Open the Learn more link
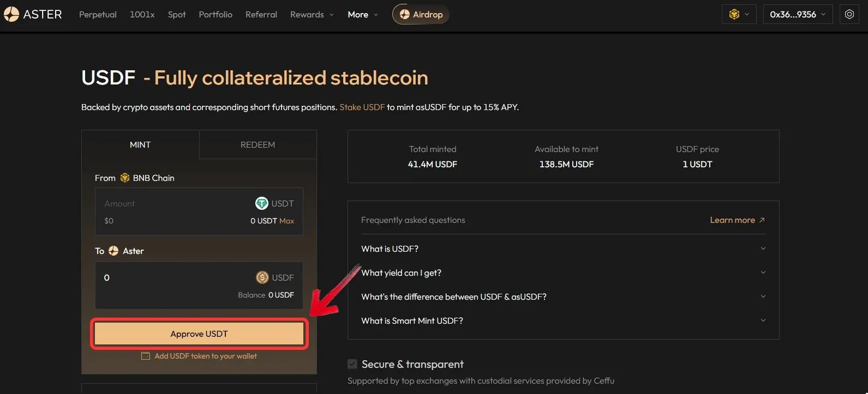 [x=737, y=220]
